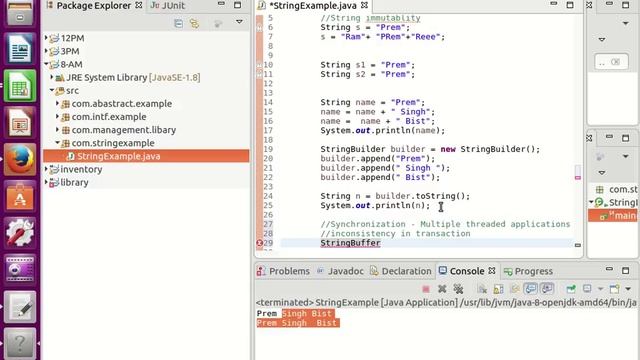Open the Javadoc tab

click(x=341, y=271)
